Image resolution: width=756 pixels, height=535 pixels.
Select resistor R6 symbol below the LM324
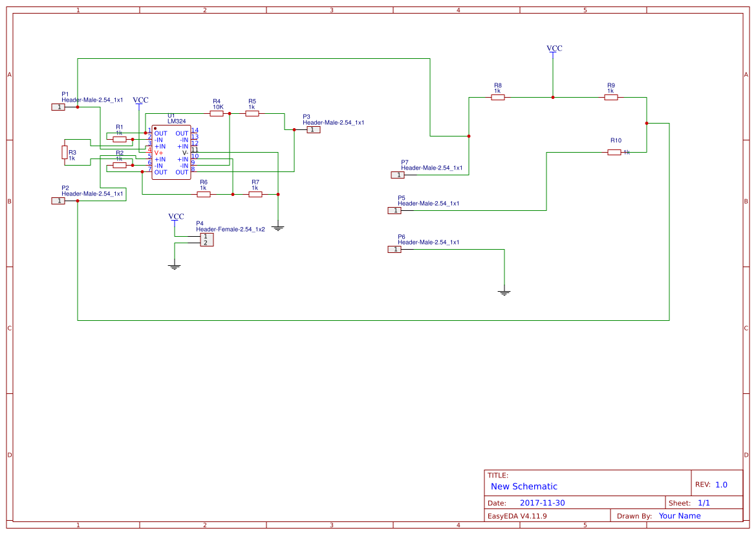coord(204,195)
